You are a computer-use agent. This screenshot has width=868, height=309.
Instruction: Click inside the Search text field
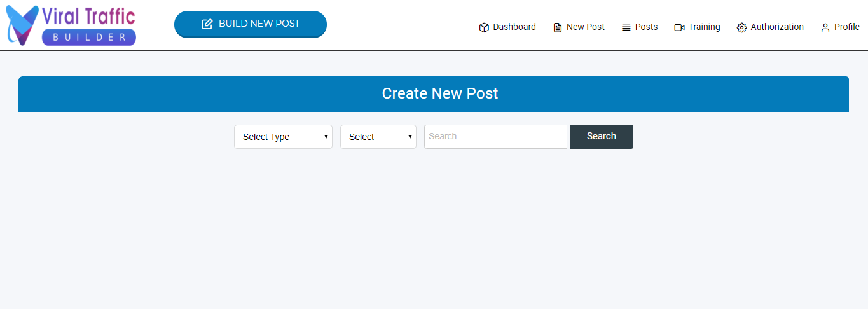pyautogui.click(x=495, y=137)
